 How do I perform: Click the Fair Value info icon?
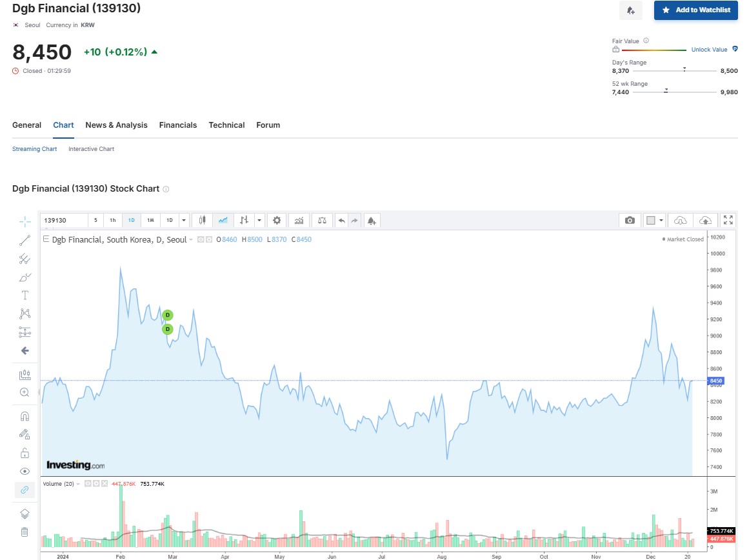tap(646, 41)
